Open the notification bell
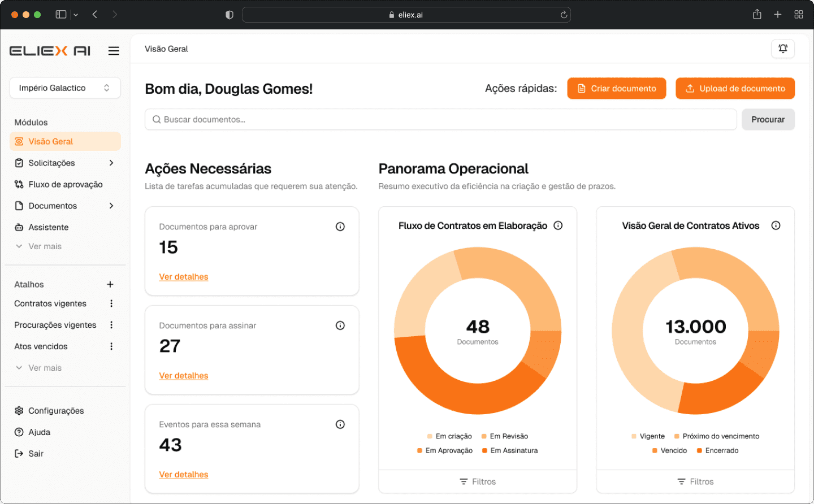 click(783, 49)
